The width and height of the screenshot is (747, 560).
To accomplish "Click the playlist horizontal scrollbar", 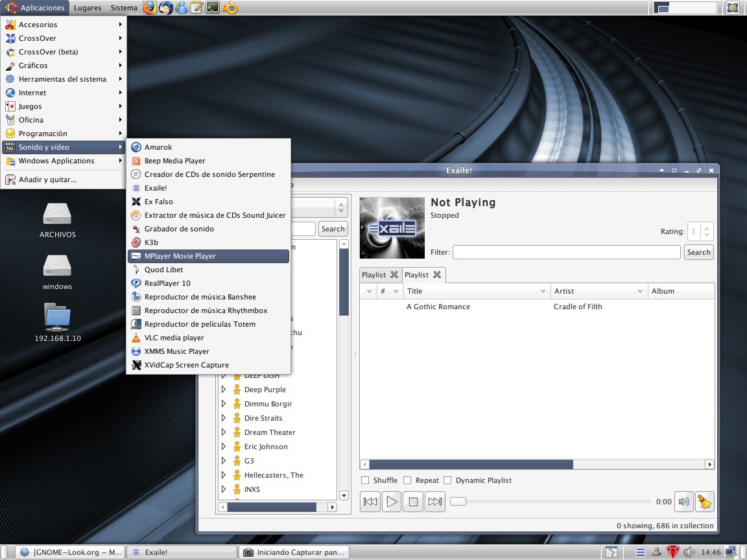I will click(471, 464).
